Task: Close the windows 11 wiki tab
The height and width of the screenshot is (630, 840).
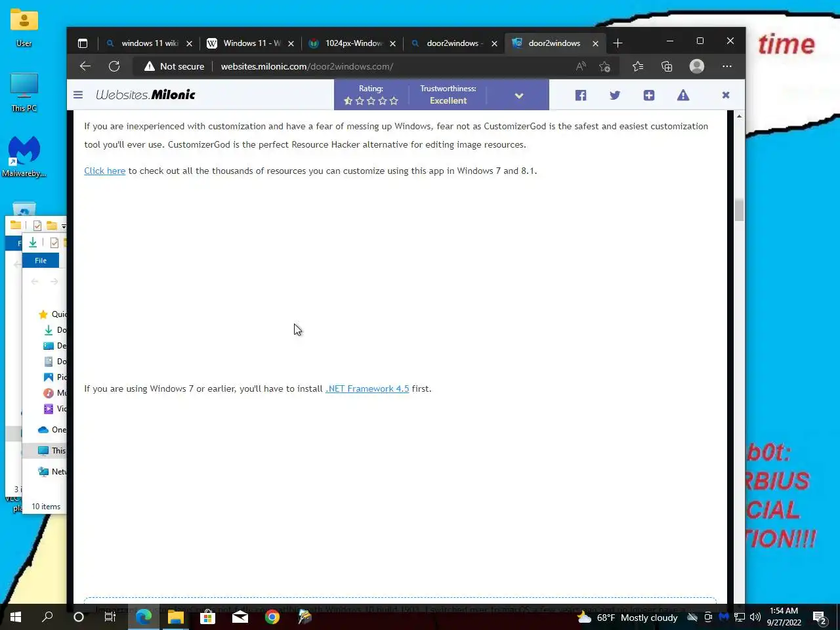Action: click(x=189, y=44)
